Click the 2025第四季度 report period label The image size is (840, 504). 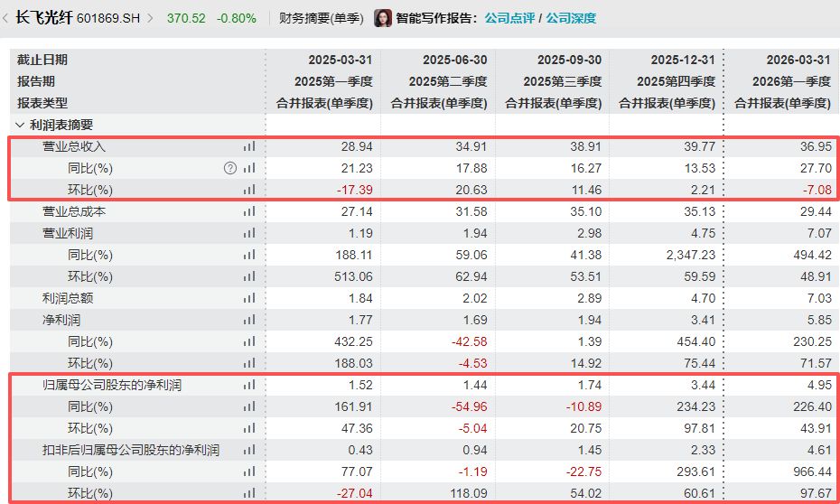677,81
